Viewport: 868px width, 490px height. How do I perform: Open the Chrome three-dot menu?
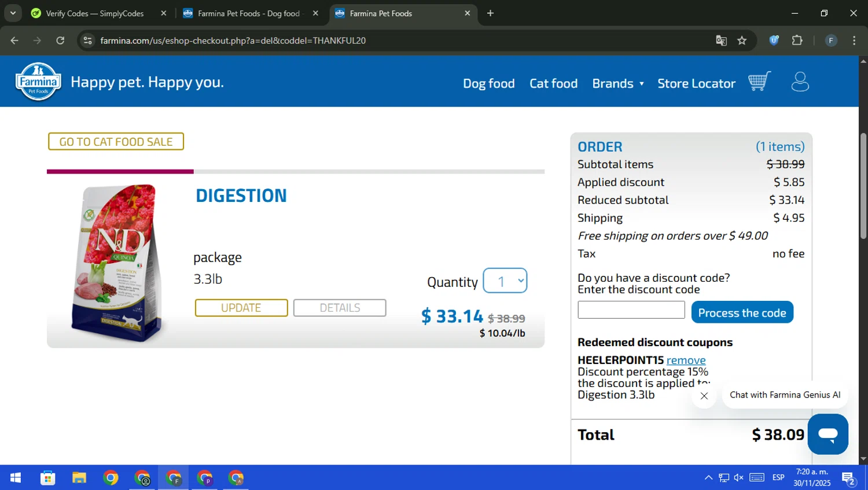point(854,40)
